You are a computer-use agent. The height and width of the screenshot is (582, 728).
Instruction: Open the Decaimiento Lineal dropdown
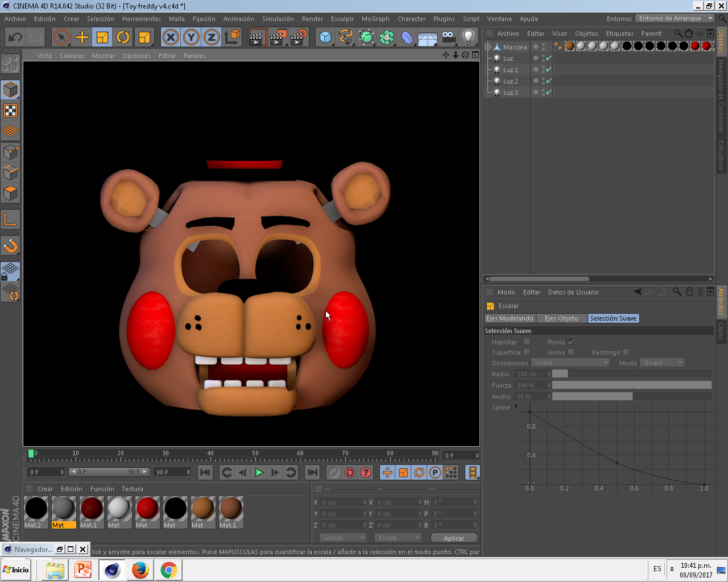[x=570, y=363]
